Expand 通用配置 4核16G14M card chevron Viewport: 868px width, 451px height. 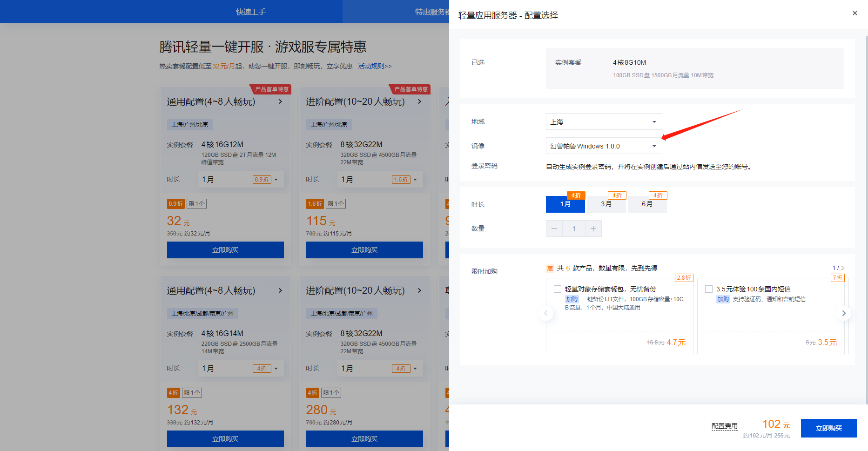tap(280, 290)
